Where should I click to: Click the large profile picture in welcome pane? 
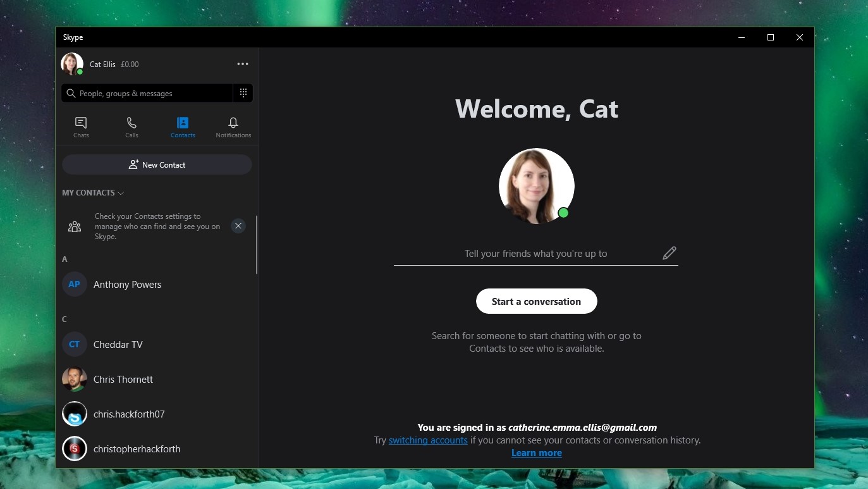click(537, 186)
